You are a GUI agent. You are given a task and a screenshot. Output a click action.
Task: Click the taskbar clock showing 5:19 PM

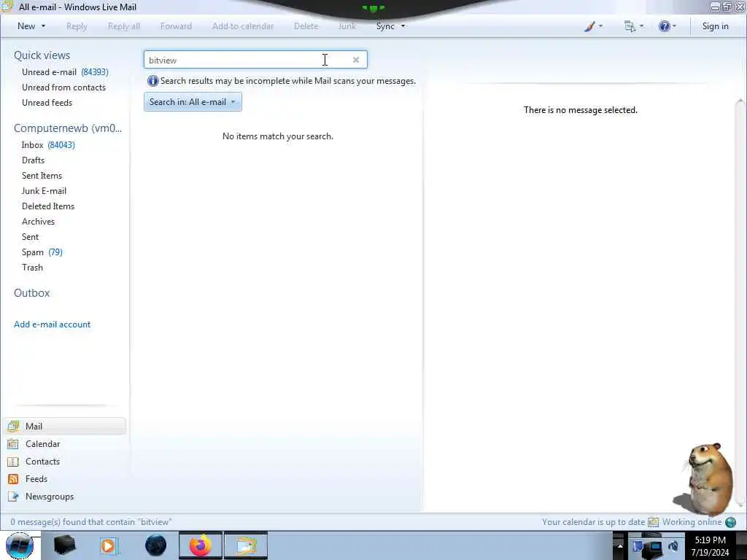coord(710,545)
